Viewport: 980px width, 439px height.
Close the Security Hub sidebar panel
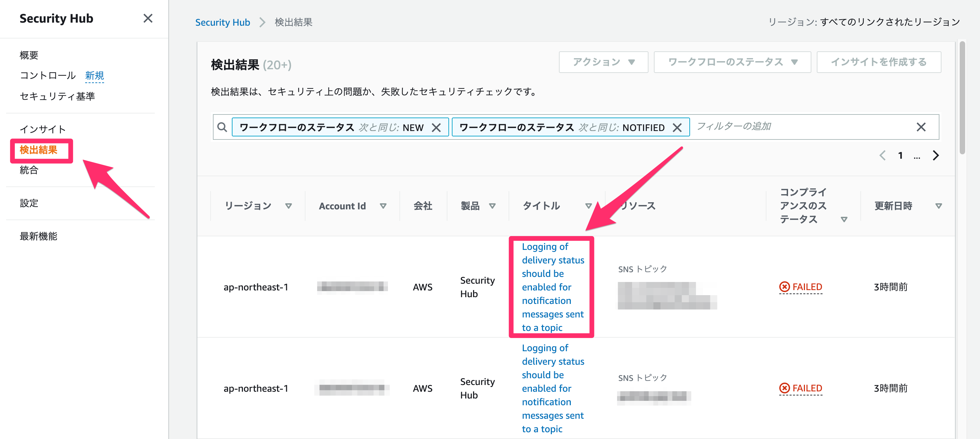pos(148,18)
